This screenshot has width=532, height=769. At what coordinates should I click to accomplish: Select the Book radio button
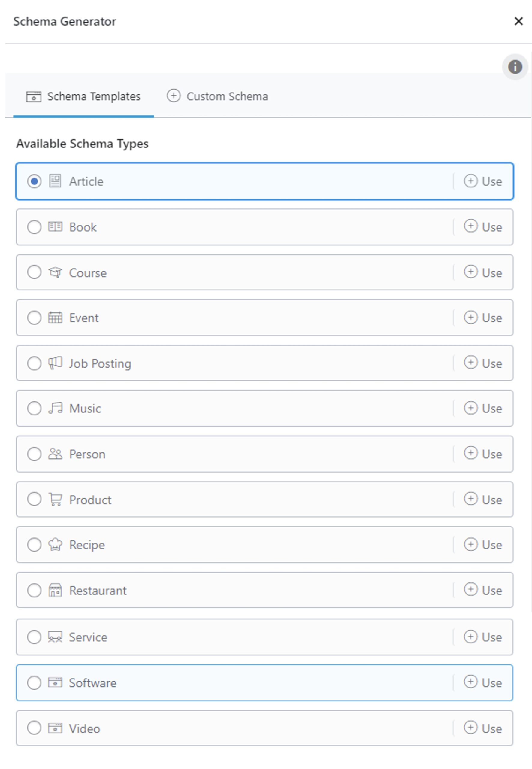tap(34, 227)
